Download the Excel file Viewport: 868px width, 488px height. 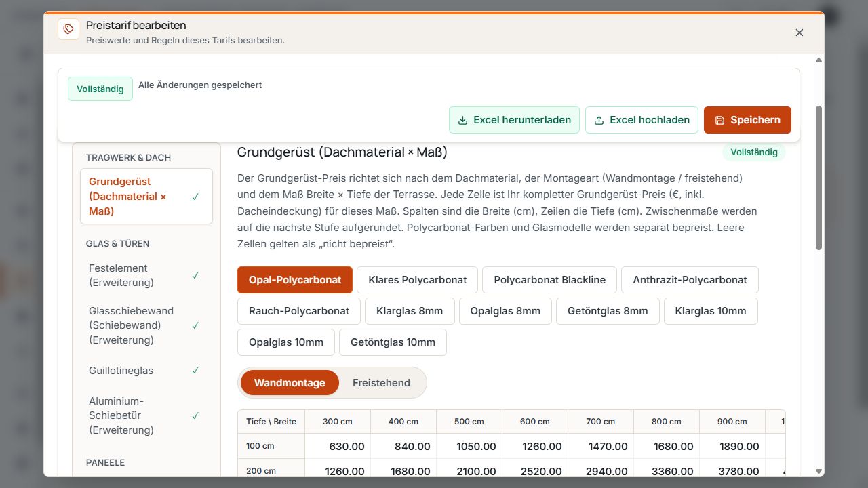pyautogui.click(x=514, y=120)
